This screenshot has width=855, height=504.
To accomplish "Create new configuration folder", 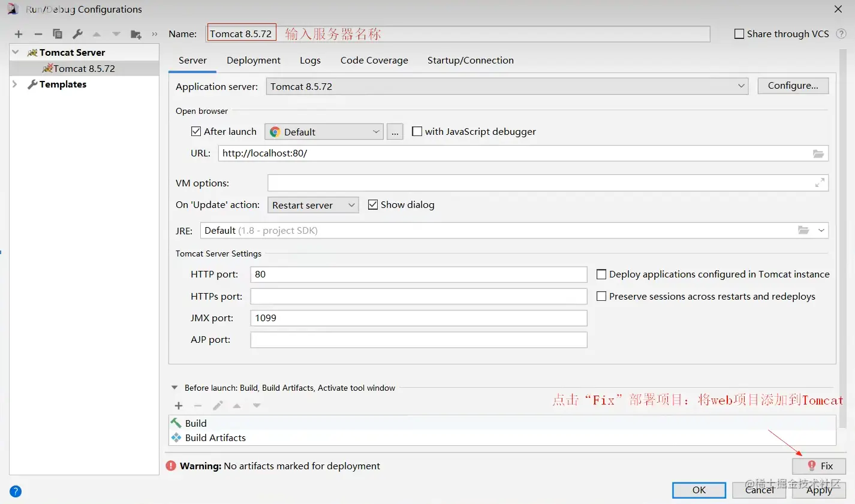I will (x=136, y=34).
